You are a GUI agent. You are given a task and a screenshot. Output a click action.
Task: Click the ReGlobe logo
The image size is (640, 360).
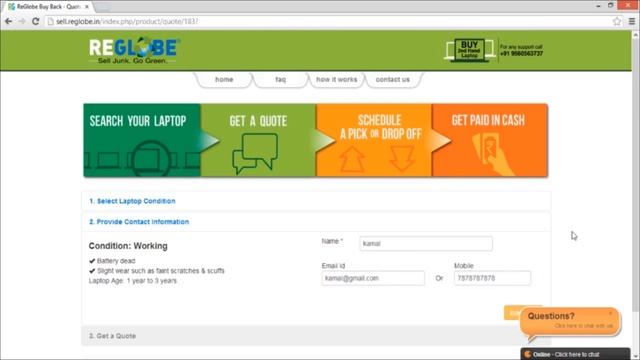[135, 50]
